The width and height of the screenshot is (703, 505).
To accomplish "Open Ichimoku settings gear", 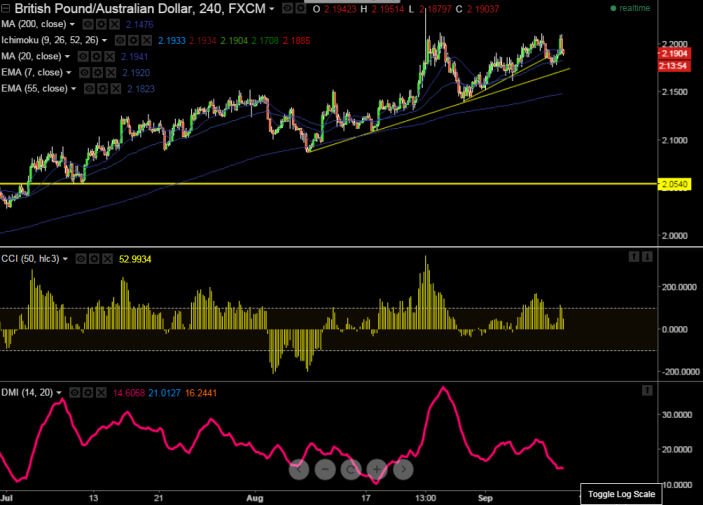I will tap(134, 40).
